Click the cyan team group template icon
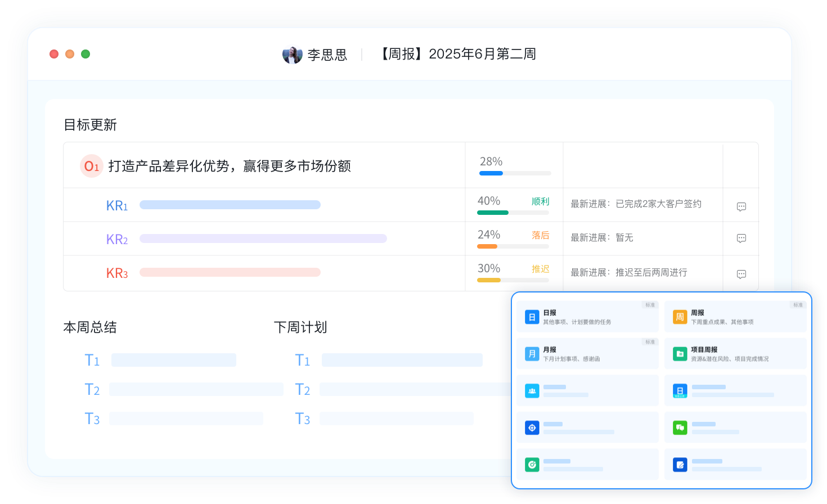827x504 pixels. click(532, 391)
